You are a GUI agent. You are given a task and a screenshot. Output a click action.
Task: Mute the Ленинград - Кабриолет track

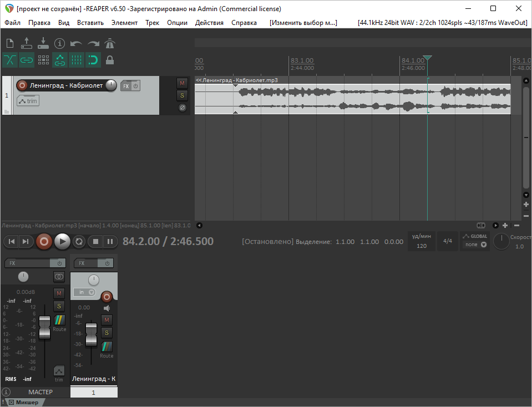pyautogui.click(x=182, y=83)
